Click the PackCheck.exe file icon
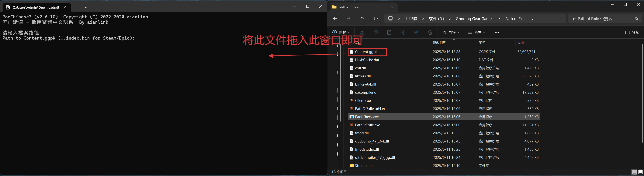The height and width of the screenshot is (176, 644). [x=351, y=117]
